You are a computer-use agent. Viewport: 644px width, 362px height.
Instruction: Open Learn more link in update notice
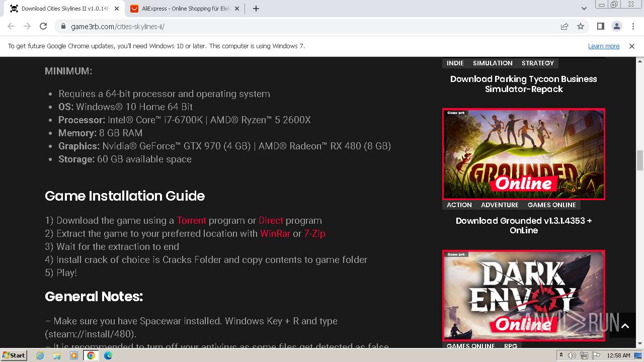[604, 46]
